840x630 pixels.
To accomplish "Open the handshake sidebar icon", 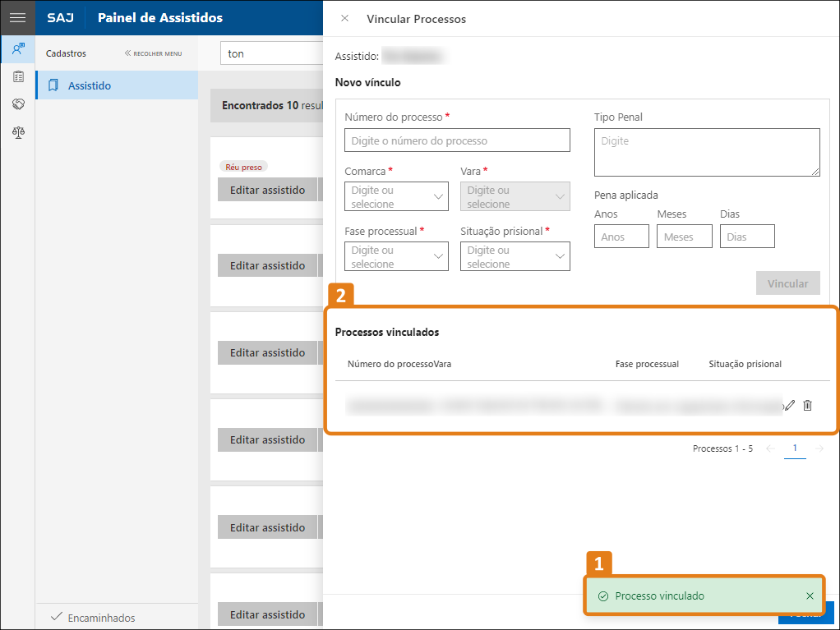I will (18, 103).
